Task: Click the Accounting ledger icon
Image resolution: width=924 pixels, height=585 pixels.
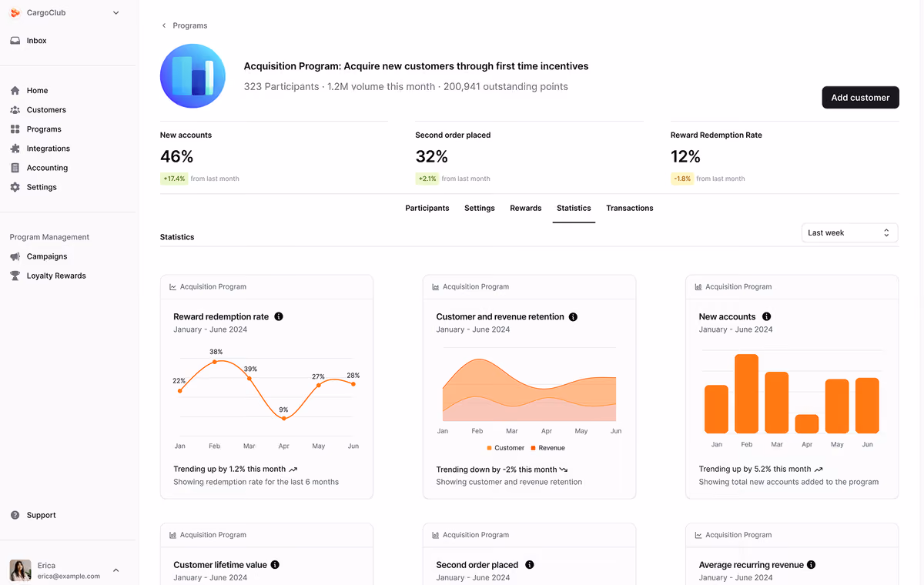Action: coord(15,168)
